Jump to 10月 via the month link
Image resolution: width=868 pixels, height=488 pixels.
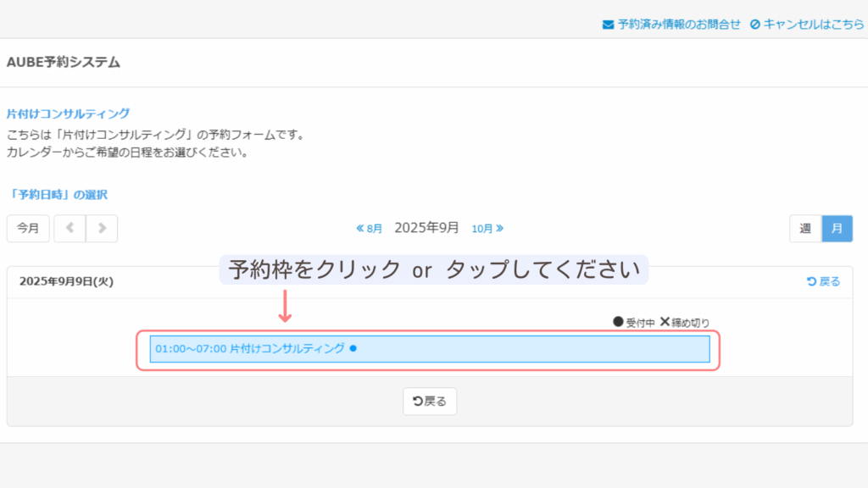pyautogui.click(x=487, y=229)
